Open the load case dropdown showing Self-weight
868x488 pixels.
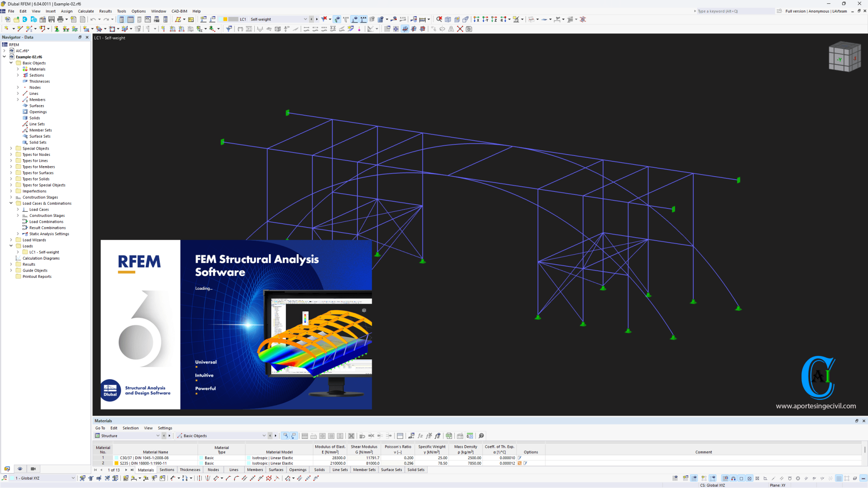click(306, 19)
